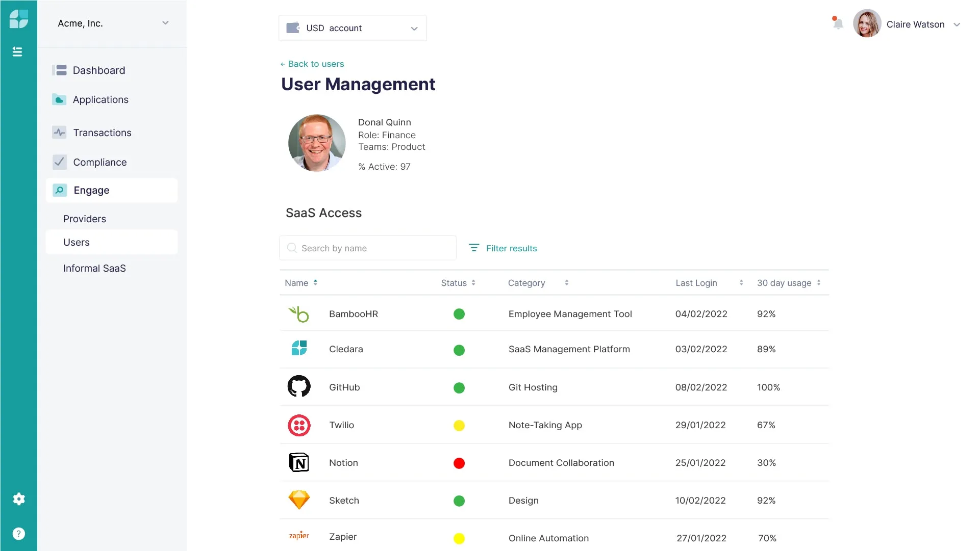Click the GitHub logo in the table

299,387
